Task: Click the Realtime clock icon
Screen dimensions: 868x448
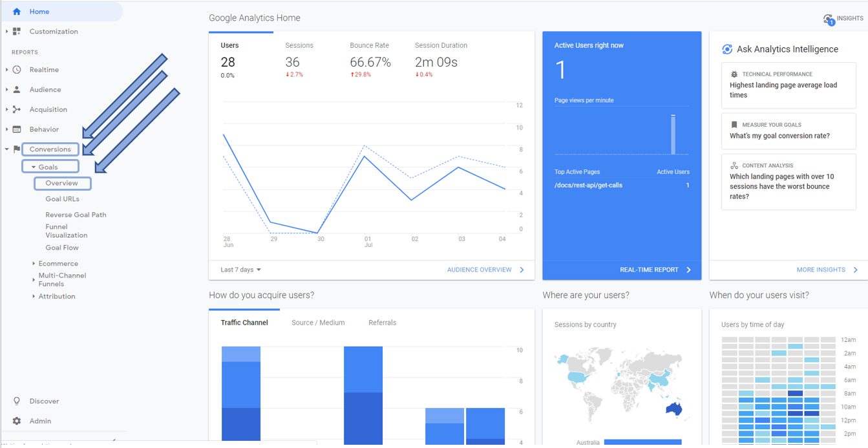Action: point(17,70)
